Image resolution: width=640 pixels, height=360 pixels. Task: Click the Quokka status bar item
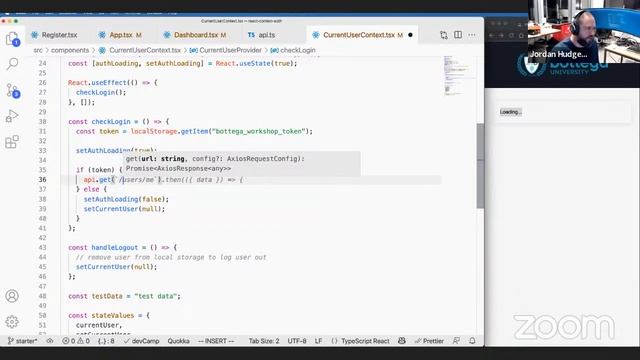tap(178, 341)
